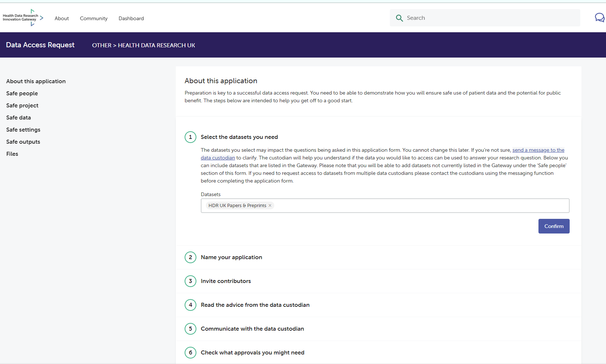Click the HDR UK Papers & Preprints tag text
The width and height of the screenshot is (606, 364).
coord(237,206)
